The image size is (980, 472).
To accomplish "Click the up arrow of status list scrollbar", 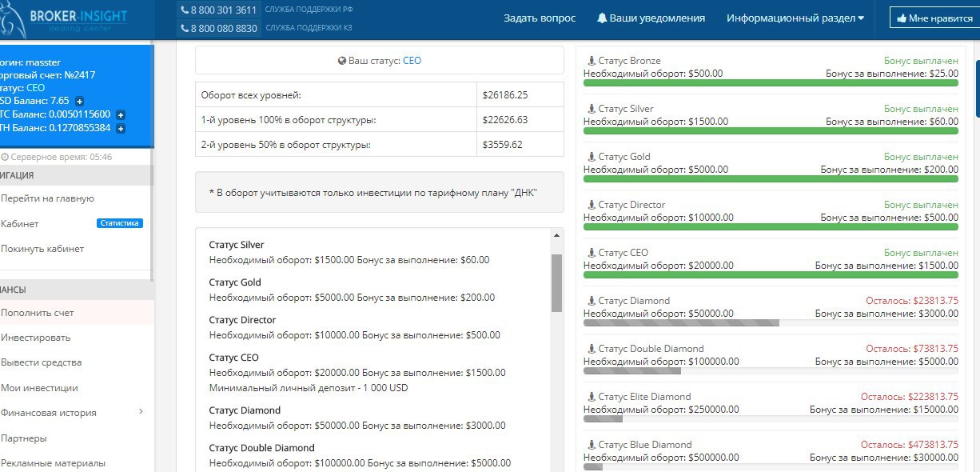I will pos(556,235).
